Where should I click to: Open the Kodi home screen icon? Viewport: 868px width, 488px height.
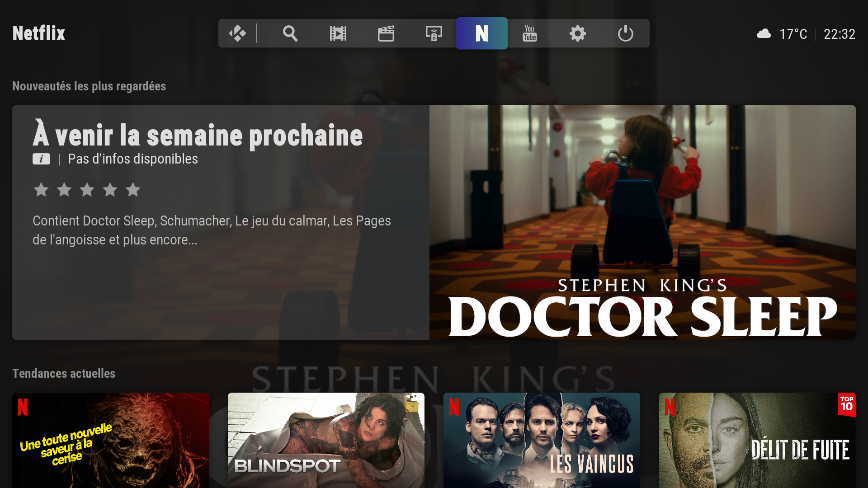[238, 33]
